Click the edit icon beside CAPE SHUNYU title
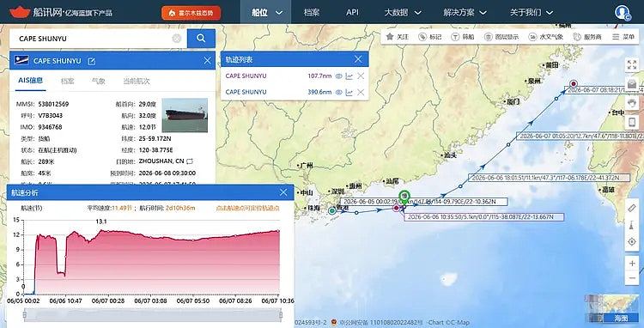Image resolution: width=644 pixels, height=328 pixels. (x=92, y=61)
